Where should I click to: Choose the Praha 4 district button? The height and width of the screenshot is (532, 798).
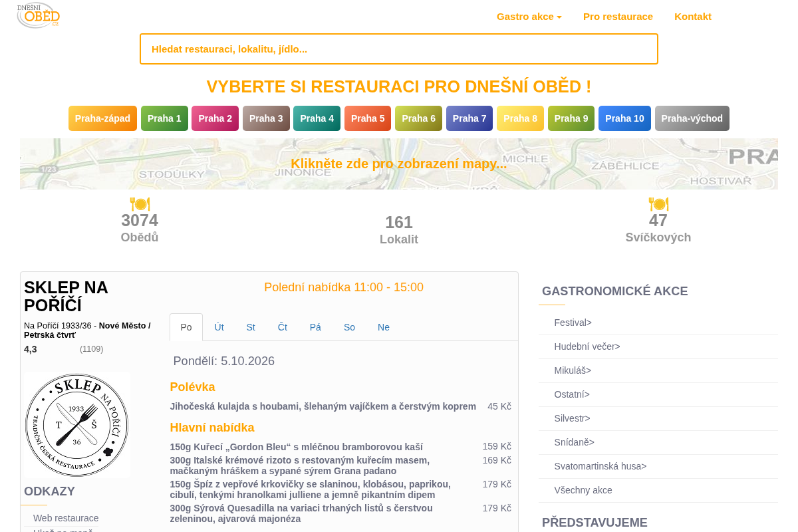click(x=317, y=118)
